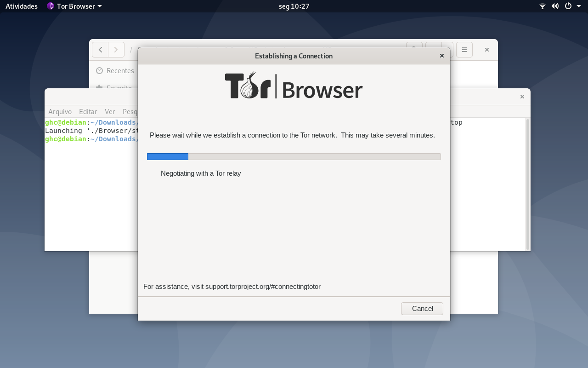The image size is (588, 368).
Task: Select Recentes in file manager sidebar
Action: pos(115,70)
